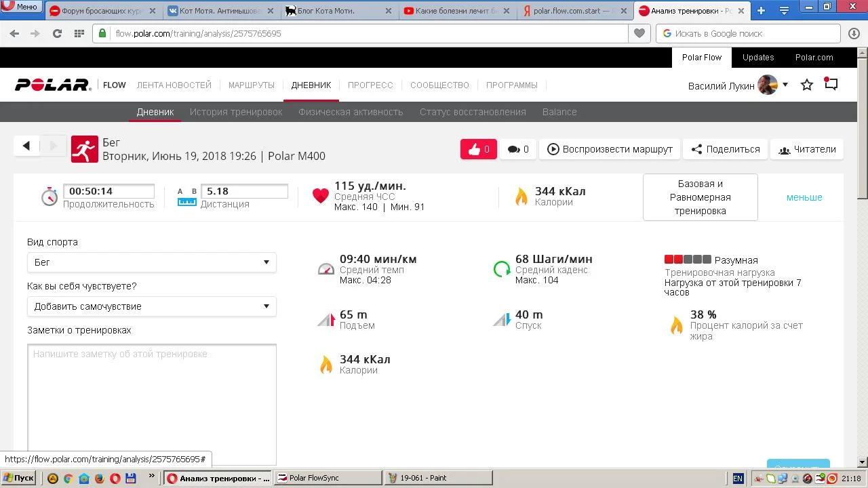Open the Вид спорта dropdown
The width and height of the screenshot is (868, 488).
(x=151, y=262)
